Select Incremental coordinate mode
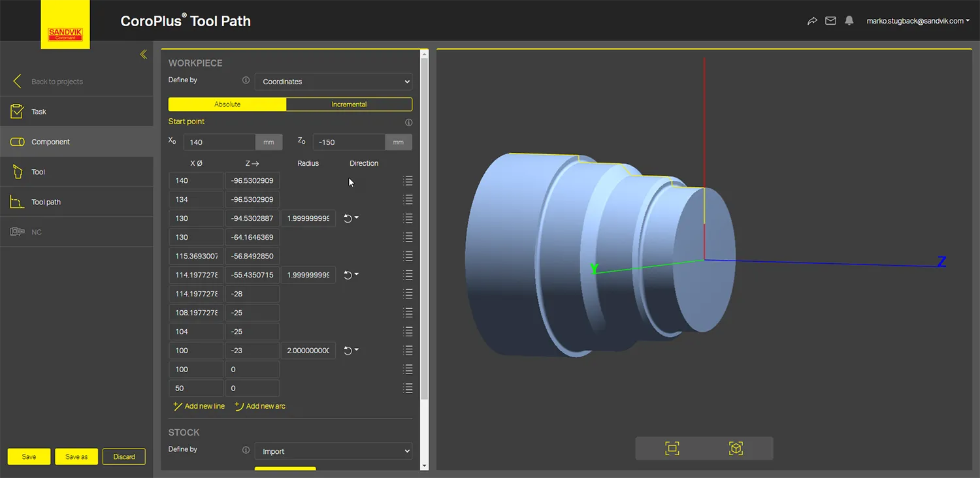The image size is (980, 478). tap(349, 104)
